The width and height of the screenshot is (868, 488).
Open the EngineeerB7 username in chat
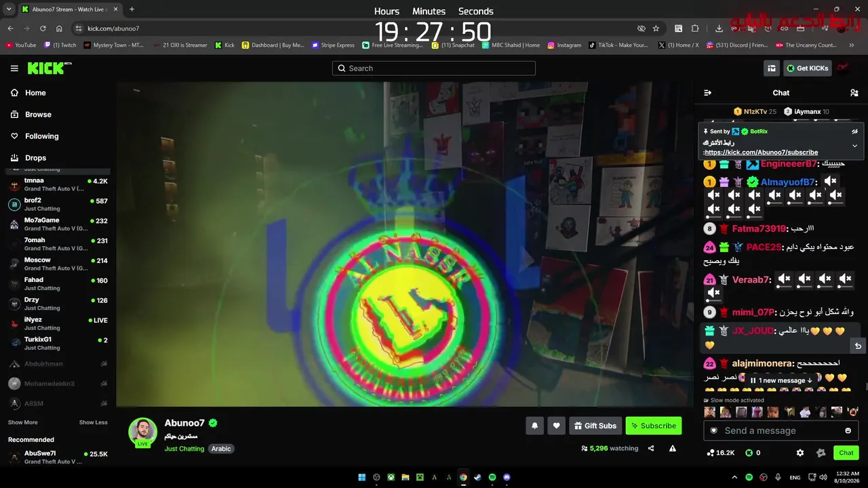(x=789, y=164)
